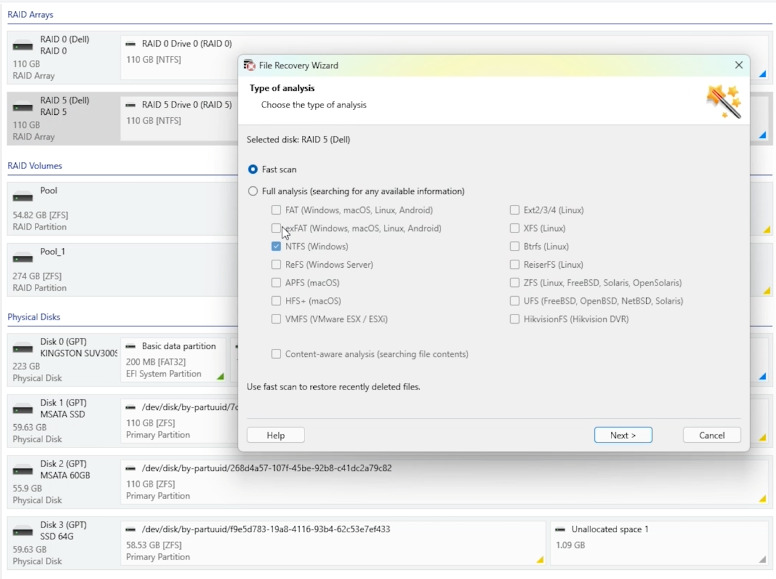Cancel the File Recovery Wizard
This screenshot has height=579, width=776.
click(712, 435)
